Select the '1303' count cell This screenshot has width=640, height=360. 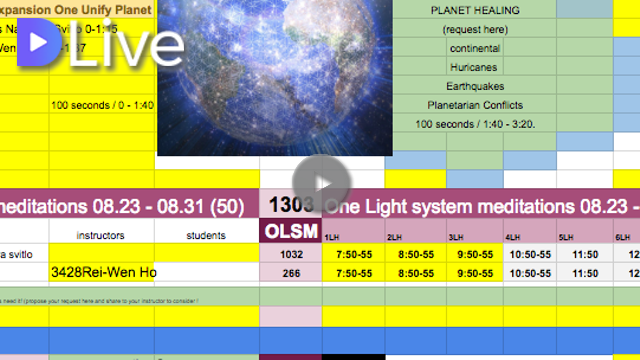(x=291, y=203)
